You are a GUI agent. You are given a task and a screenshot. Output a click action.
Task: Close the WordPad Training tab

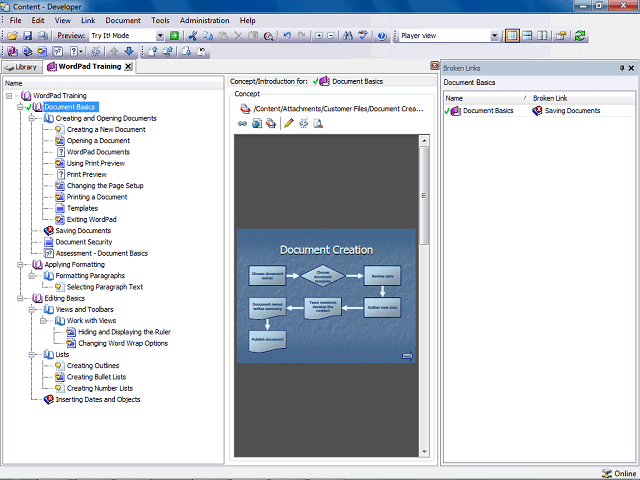pos(128,67)
